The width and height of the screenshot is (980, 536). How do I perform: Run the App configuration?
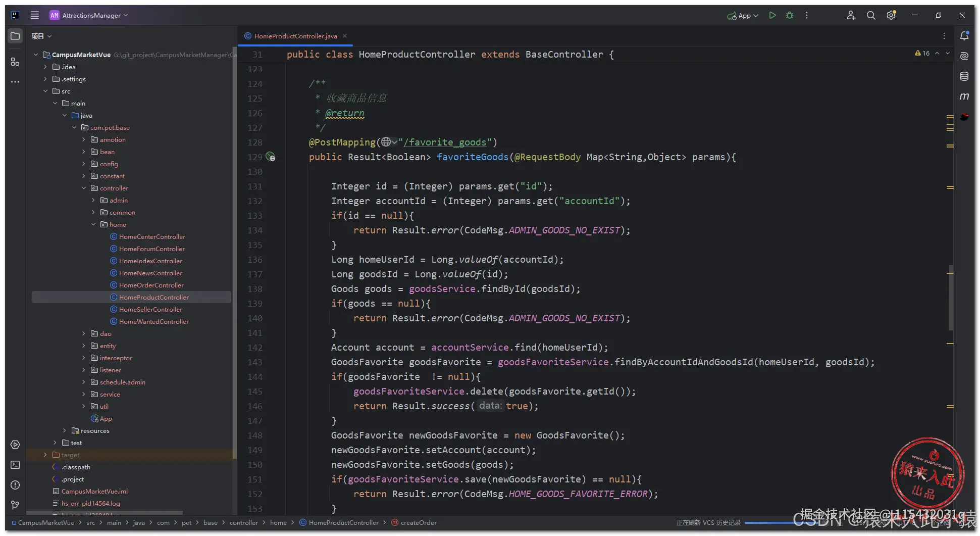click(x=772, y=15)
